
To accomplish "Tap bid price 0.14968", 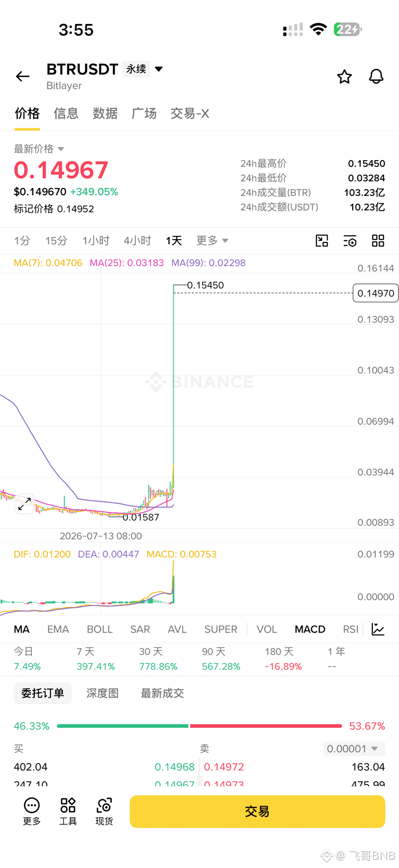I will (x=174, y=767).
